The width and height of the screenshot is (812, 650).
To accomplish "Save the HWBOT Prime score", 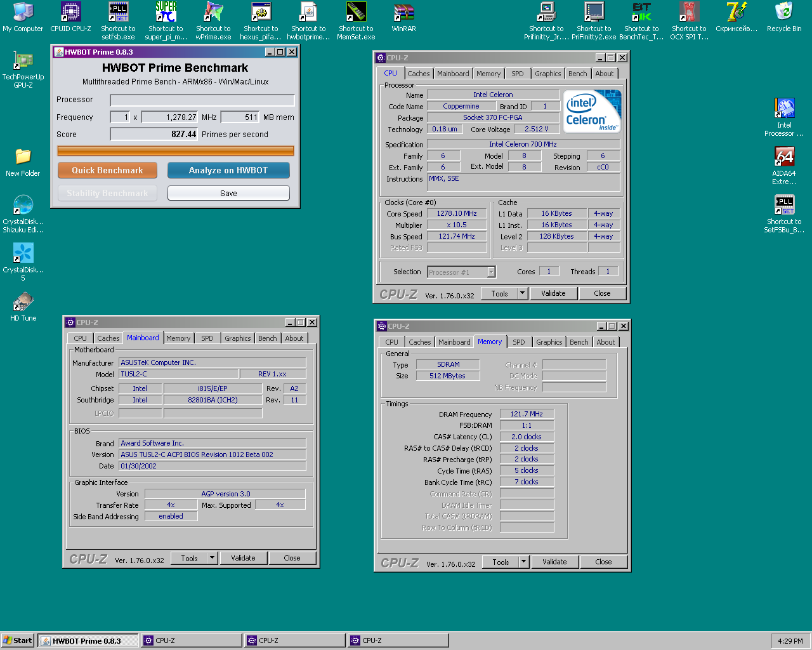I will click(228, 193).
